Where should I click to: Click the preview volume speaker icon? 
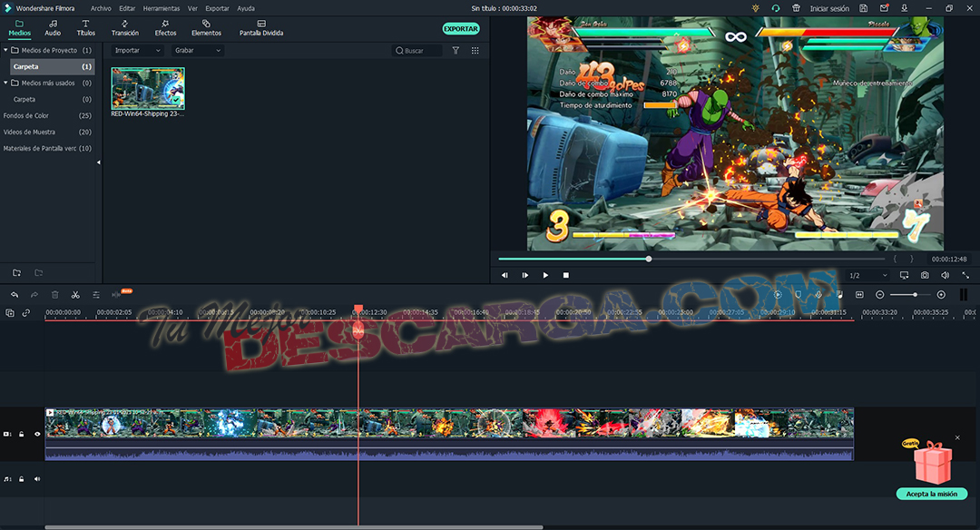point(945,275)
